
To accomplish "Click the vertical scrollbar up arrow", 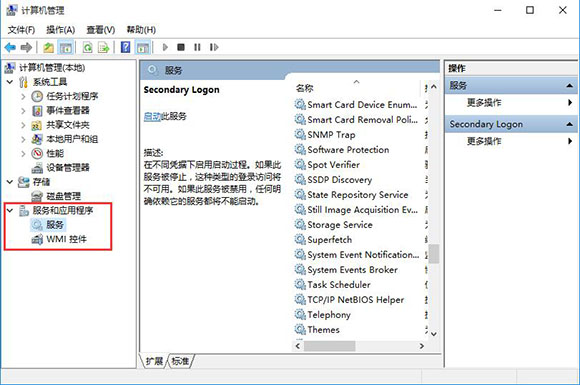I will [x=434, y=87].
